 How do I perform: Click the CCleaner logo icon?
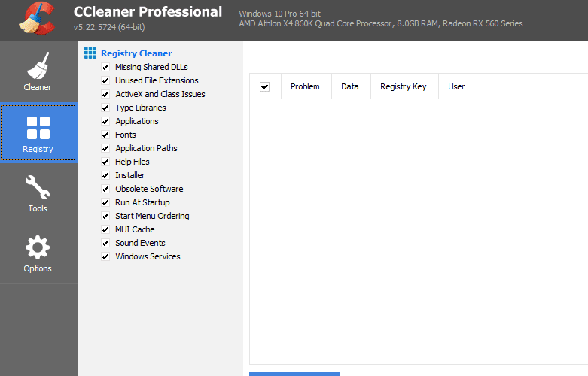[x=38, y=18]
